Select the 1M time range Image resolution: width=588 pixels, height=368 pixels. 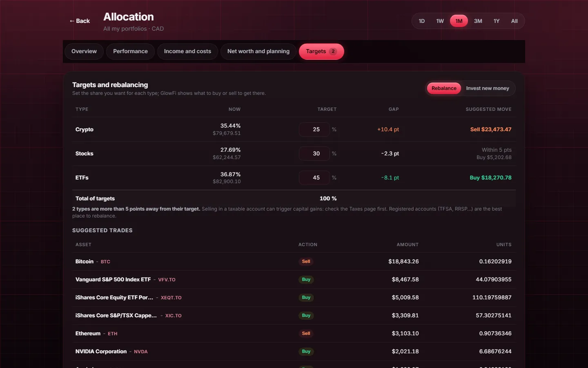pyautogui.click(x=459, y=21)
